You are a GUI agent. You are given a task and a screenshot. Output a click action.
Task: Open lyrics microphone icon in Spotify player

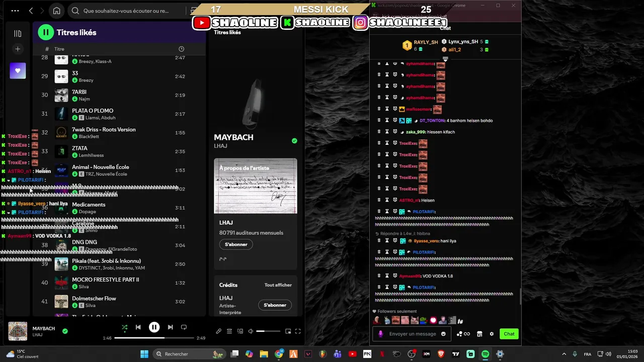218,331
